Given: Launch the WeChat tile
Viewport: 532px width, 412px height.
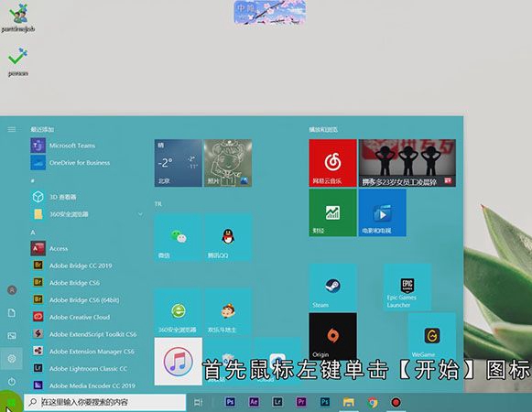Looking at the screenshot, I should click(x=179, y=237).
